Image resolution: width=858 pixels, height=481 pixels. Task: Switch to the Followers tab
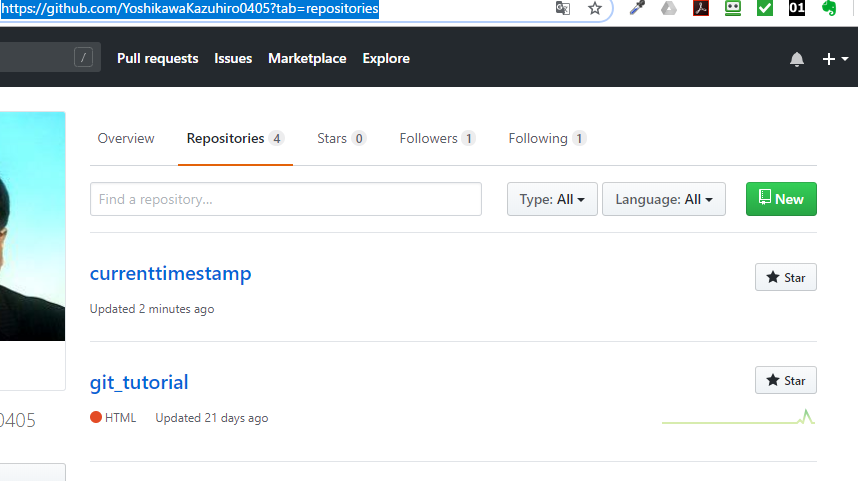pyautogui.click(x=437, y=138)
